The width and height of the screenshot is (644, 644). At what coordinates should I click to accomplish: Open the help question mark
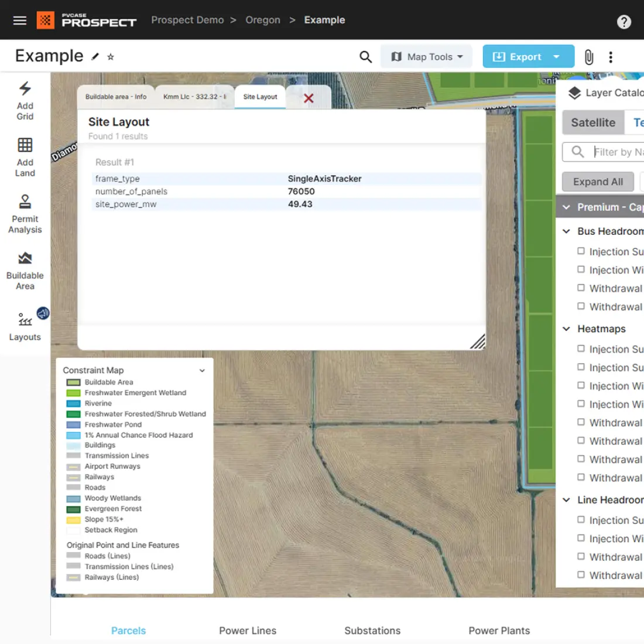(x=624, y=21)
